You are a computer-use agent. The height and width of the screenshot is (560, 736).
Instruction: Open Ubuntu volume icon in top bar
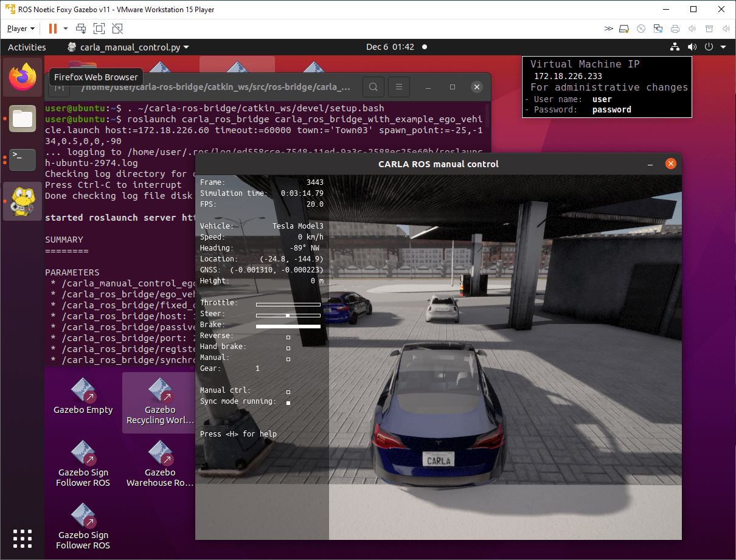click(x=692, y=47)
